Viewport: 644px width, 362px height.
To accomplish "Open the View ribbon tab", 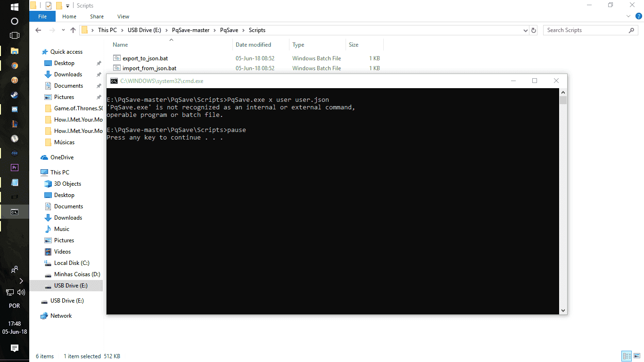I will coord(124,16).
